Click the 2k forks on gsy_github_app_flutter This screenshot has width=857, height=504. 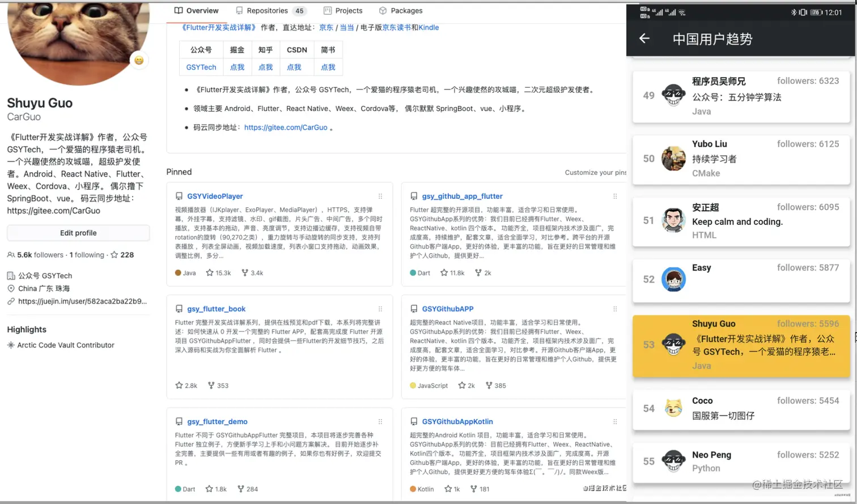coord(483,273)
